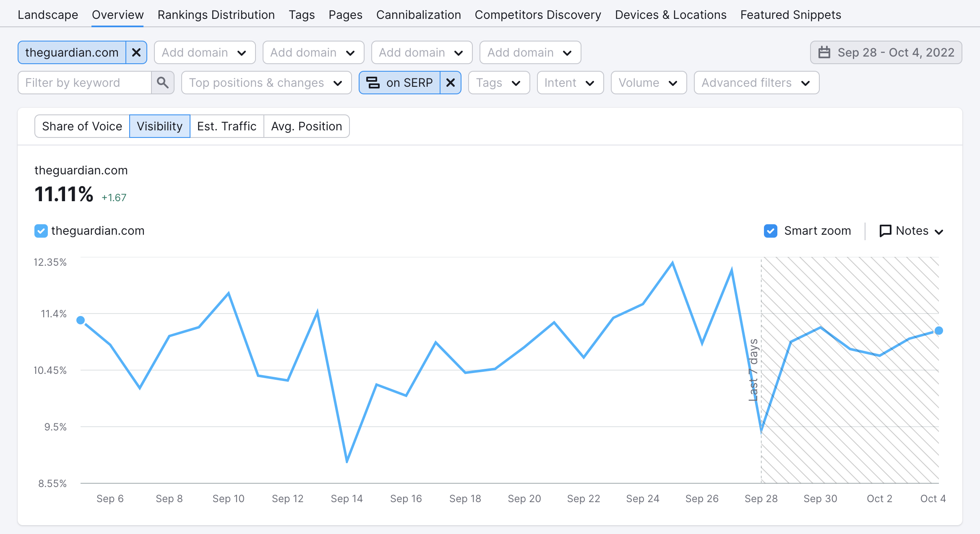Switch to Cannibalization tab
The width and height of the screenshot is (980, 534).
418,15
